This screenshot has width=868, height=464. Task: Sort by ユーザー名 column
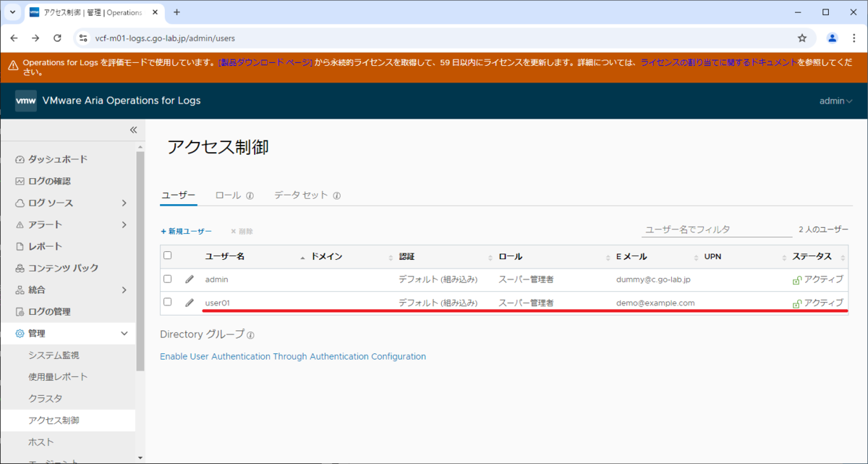(225, 256)
